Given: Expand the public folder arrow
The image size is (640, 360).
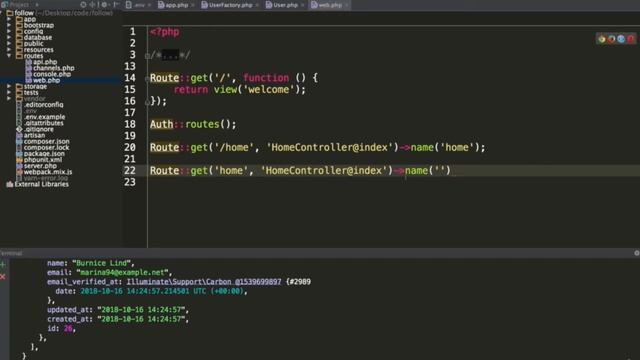Looking at the screenshot, I should point(9,44).
